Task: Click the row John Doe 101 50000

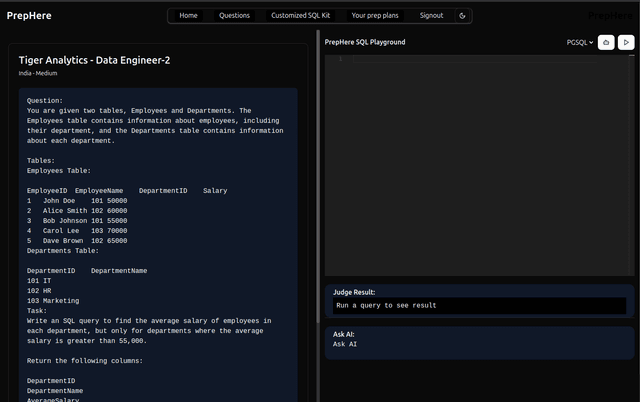Action: [x=77, y=201]
